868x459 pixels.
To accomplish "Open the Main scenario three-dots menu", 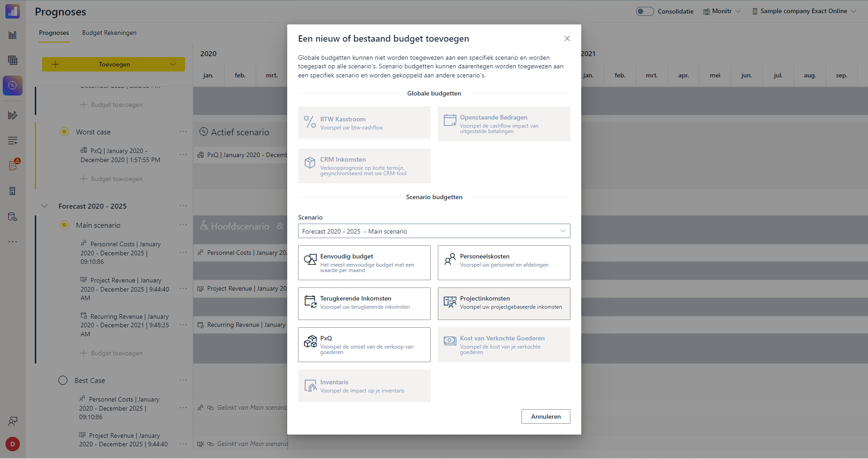I will pos(183,225).
